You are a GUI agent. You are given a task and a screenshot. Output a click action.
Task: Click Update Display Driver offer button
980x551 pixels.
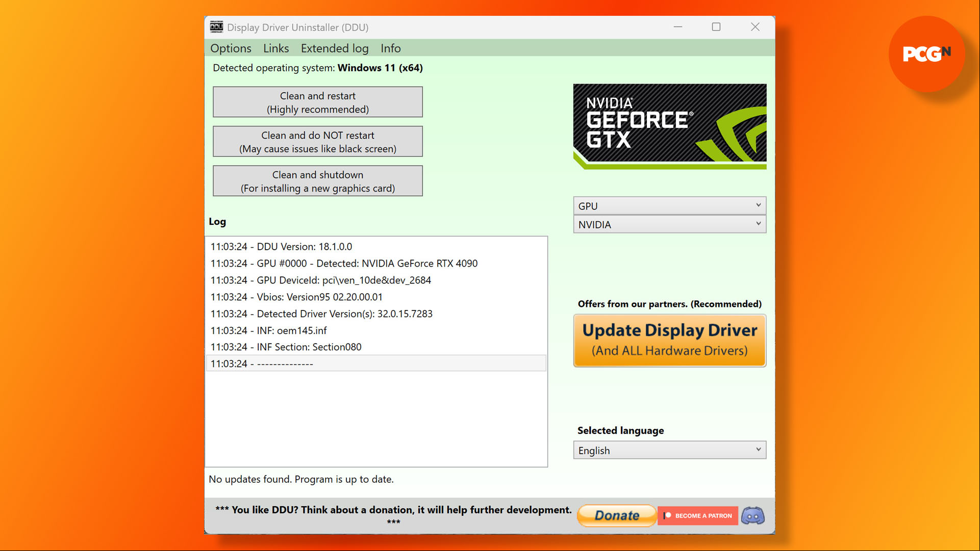669,340
